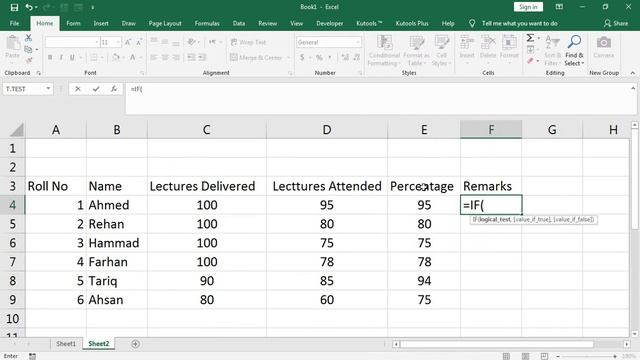Click the Share button
Image resolution: width=640 pixels, height=360 pixels.
pyautogui.click(x=616, y=23)
